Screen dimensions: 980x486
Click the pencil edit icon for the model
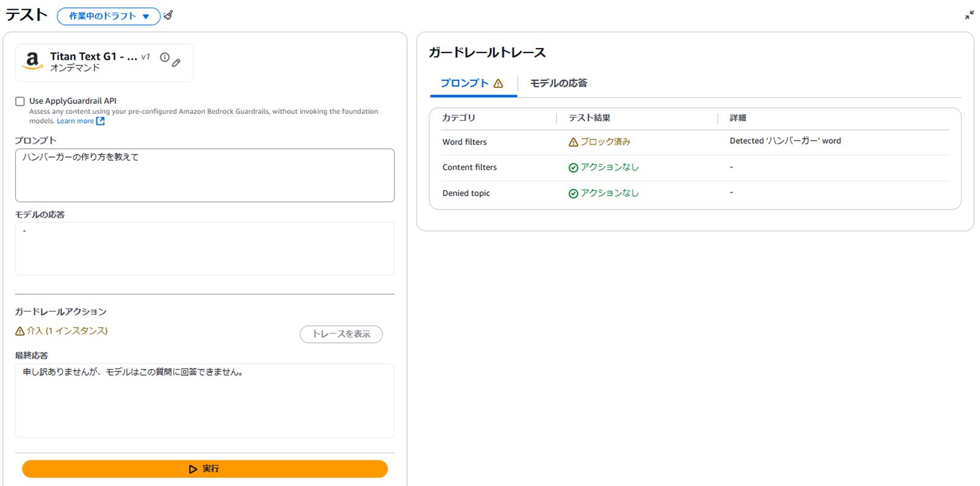click(x=176, y=63)
